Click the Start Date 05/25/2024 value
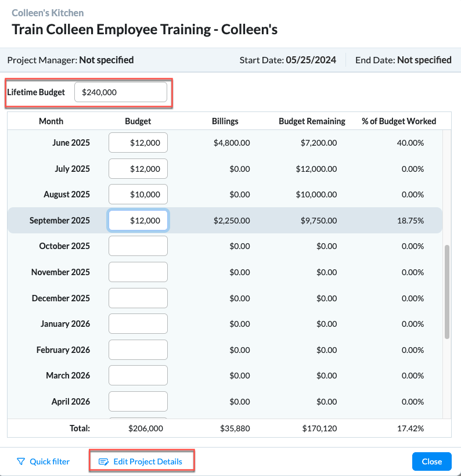461x476 pixels. point(311,60)
